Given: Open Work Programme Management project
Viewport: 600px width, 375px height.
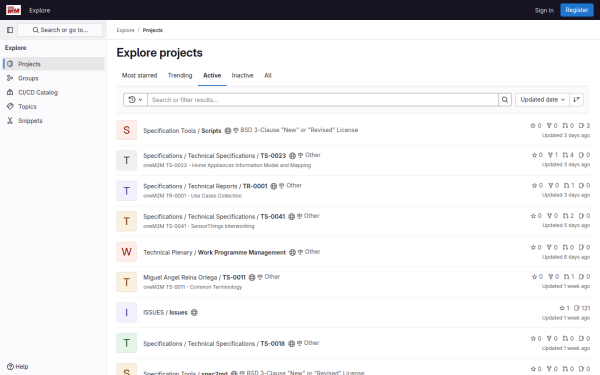Looking at the screenshot, I should [214, 252].
